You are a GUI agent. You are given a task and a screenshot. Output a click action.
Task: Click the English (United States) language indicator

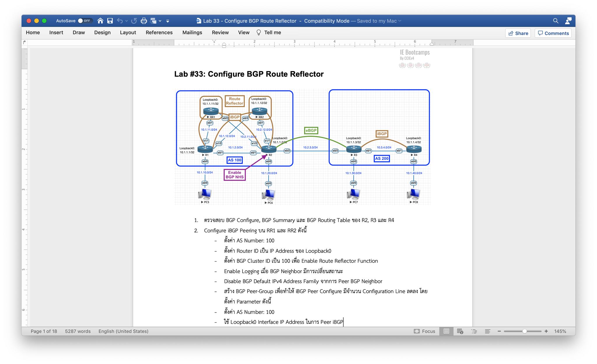pos(123,331)
